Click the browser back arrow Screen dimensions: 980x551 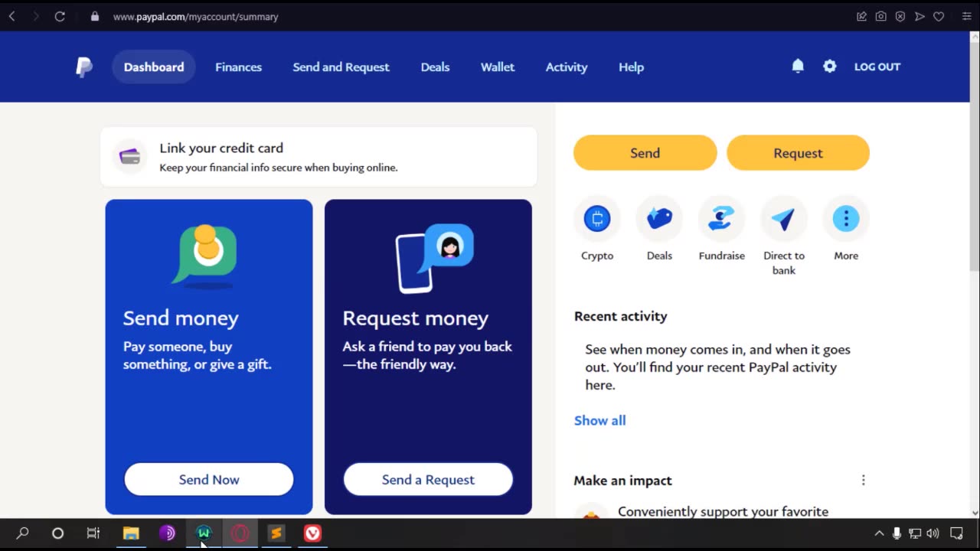[11, 16]
